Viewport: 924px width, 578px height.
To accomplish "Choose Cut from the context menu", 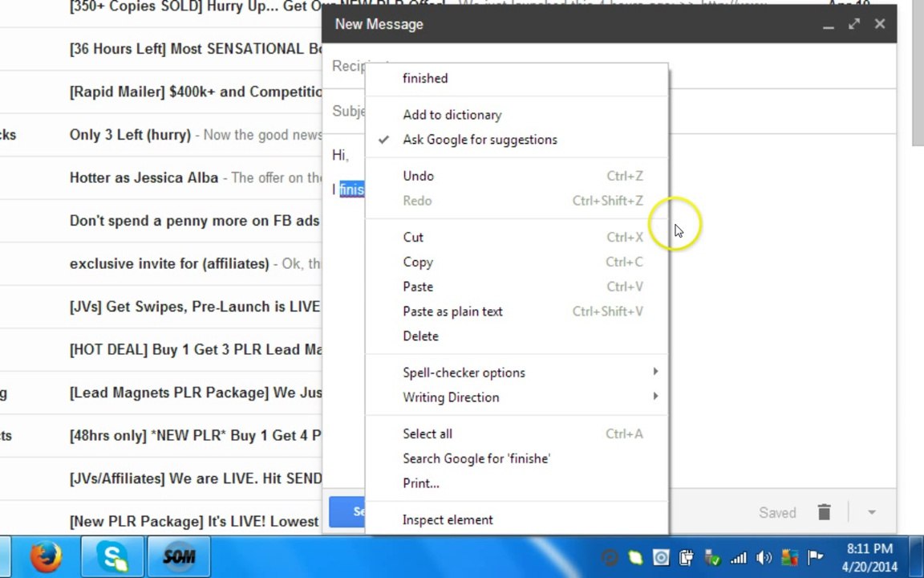I will coord(517,237).
